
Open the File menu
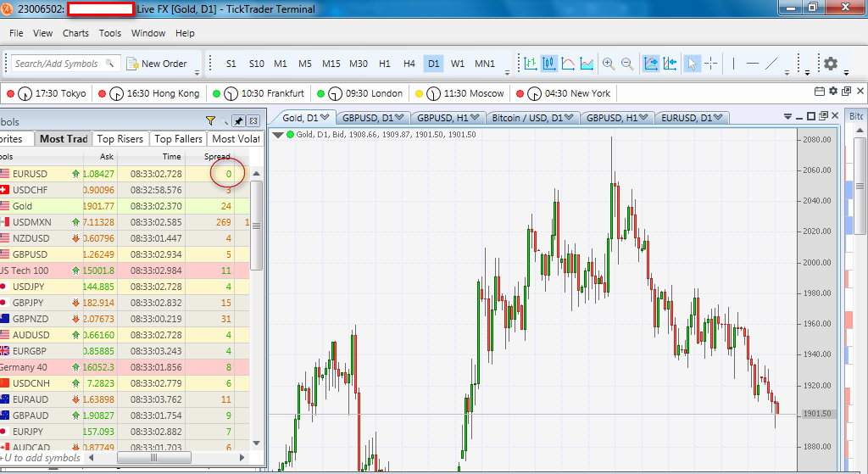point(17,33)
